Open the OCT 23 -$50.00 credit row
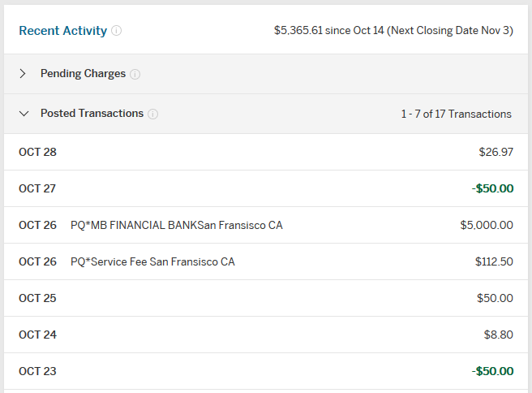 (266, 371)
